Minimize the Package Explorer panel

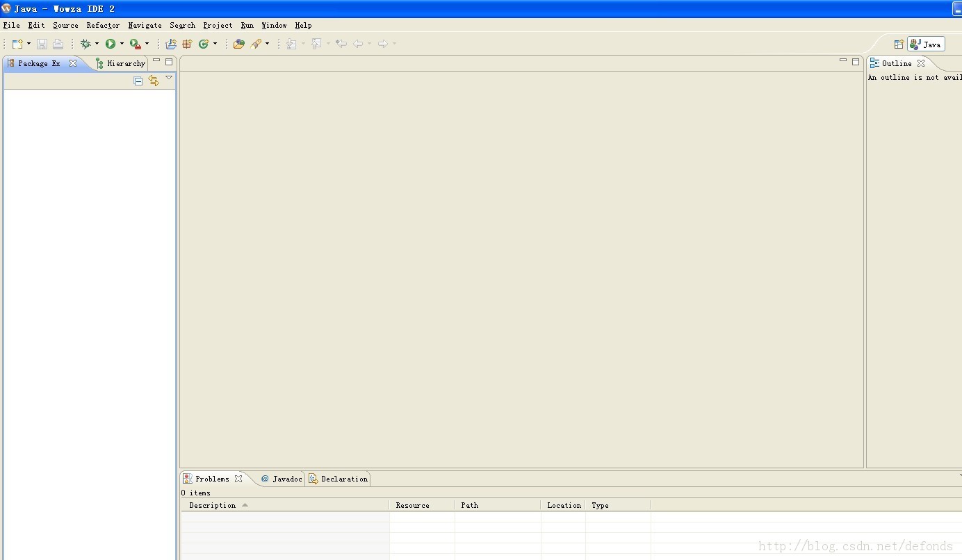(x=156, y=61)
